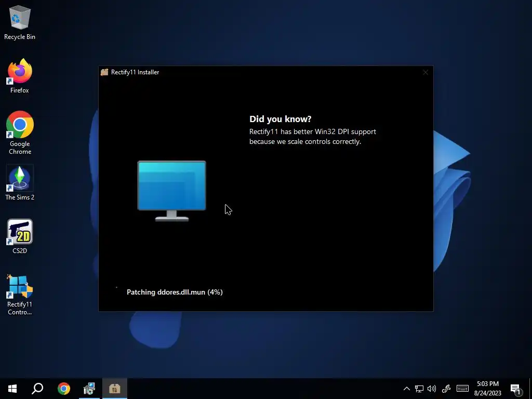Select the Google Chrome desktop shortcut
532x399 pixels.
point(20,132)
